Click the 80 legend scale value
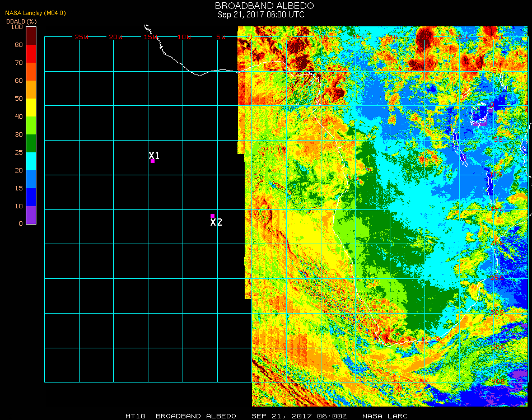This screenshot has width=532, height=420. pos(18,45)
